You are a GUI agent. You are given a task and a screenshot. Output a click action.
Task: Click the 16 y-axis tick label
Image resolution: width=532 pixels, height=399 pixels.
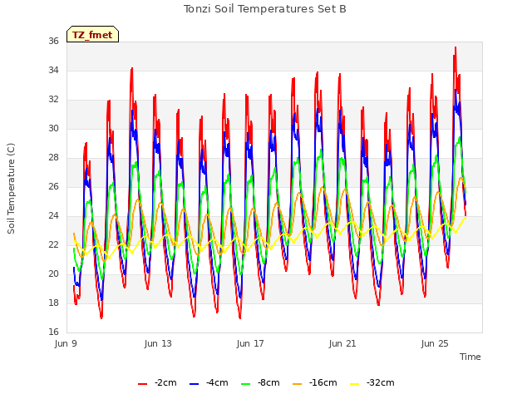point(53,332)
